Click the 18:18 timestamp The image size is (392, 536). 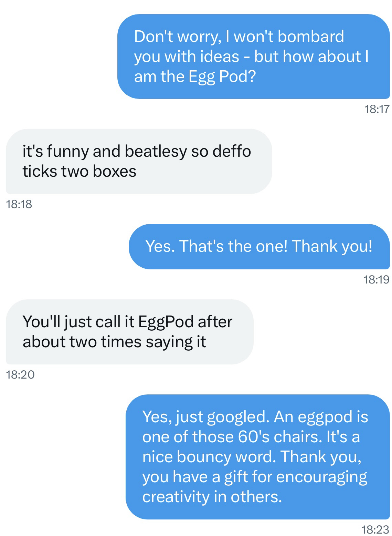tap(19, 204)
